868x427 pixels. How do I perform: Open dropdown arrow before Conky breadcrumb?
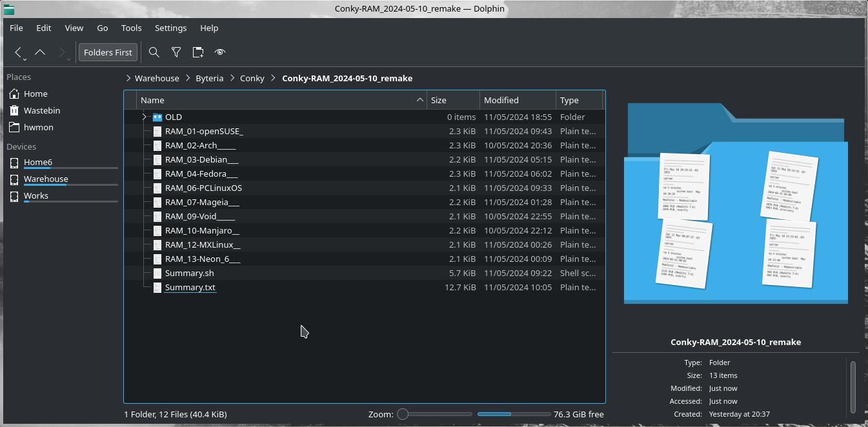[232, 78]
